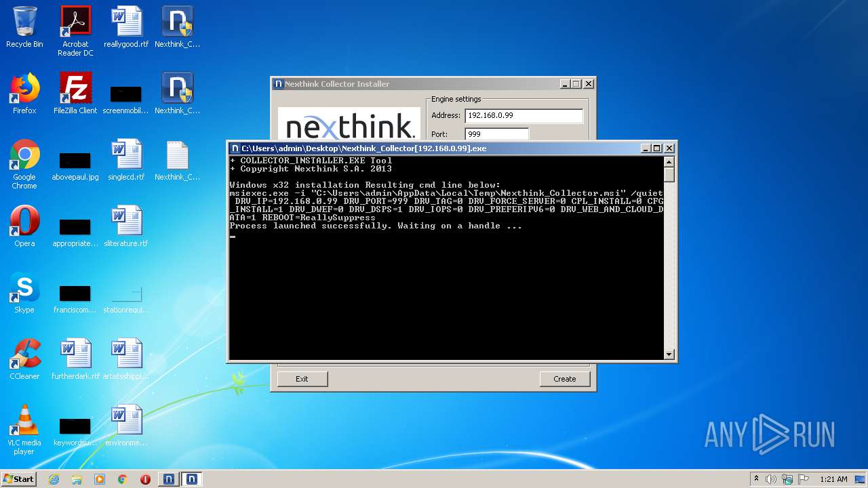Launch Skype from the desktop
The width and height of the screenshot is (868, 488).
(24, 293)
